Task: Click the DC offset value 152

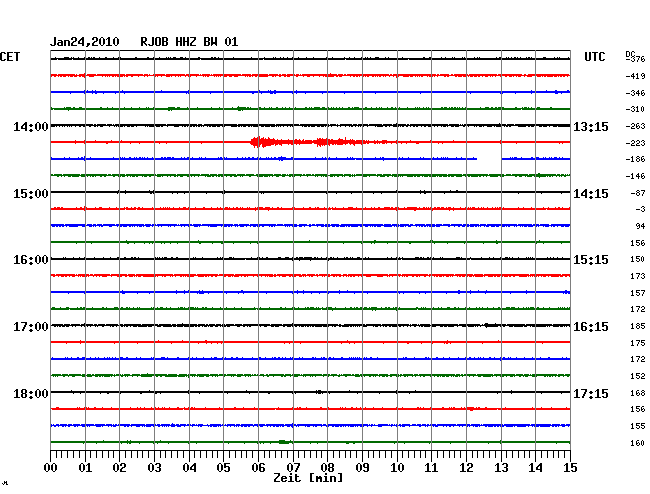Action: 638,376
